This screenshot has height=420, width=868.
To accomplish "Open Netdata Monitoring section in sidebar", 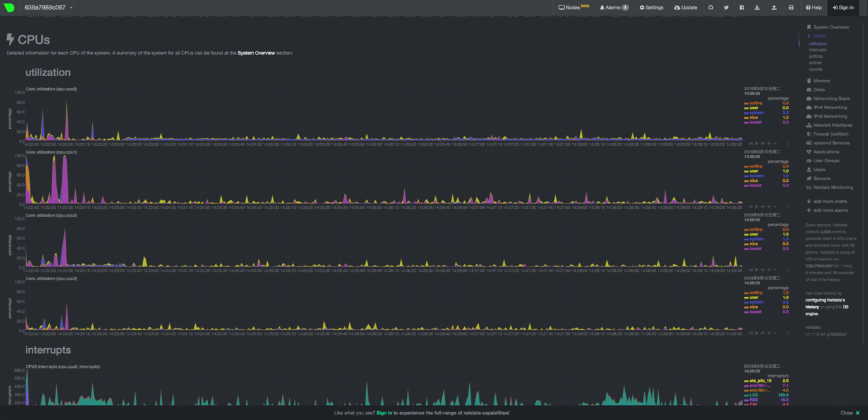I will pyautogui.click(x=833, y=187).
